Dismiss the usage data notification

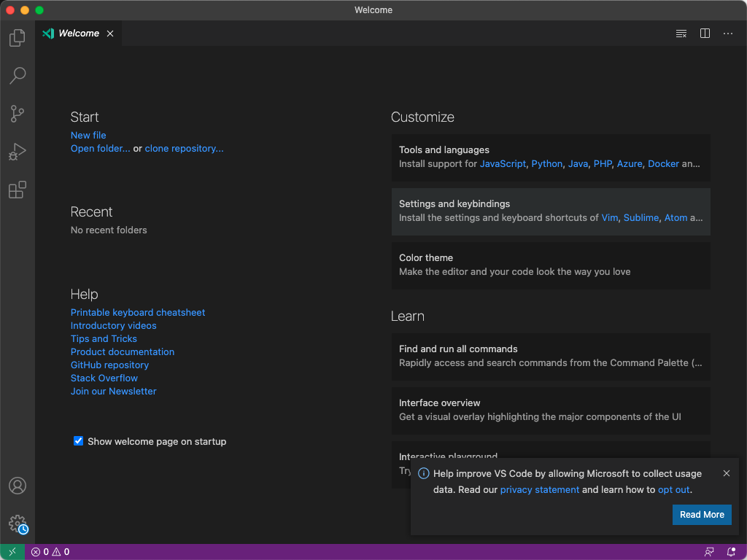727,473
